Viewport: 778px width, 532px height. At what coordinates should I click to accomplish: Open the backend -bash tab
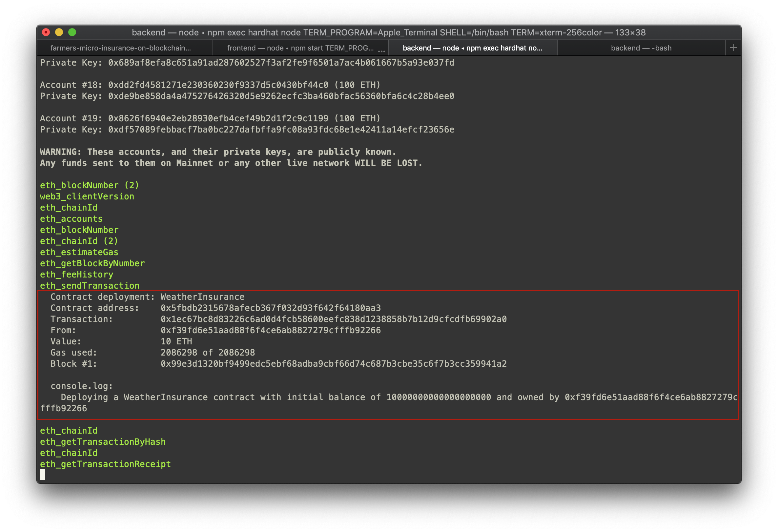point(641,48)
